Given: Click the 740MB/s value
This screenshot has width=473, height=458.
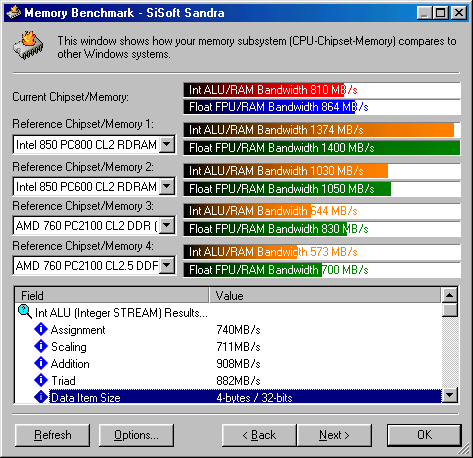Looking at the screenshot, I should [238, 330].
